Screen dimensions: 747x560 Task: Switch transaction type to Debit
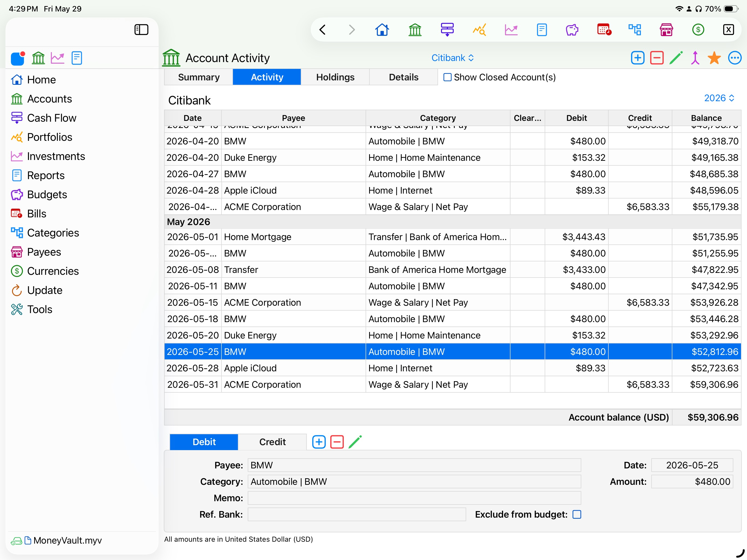click(x=204, y=442)
